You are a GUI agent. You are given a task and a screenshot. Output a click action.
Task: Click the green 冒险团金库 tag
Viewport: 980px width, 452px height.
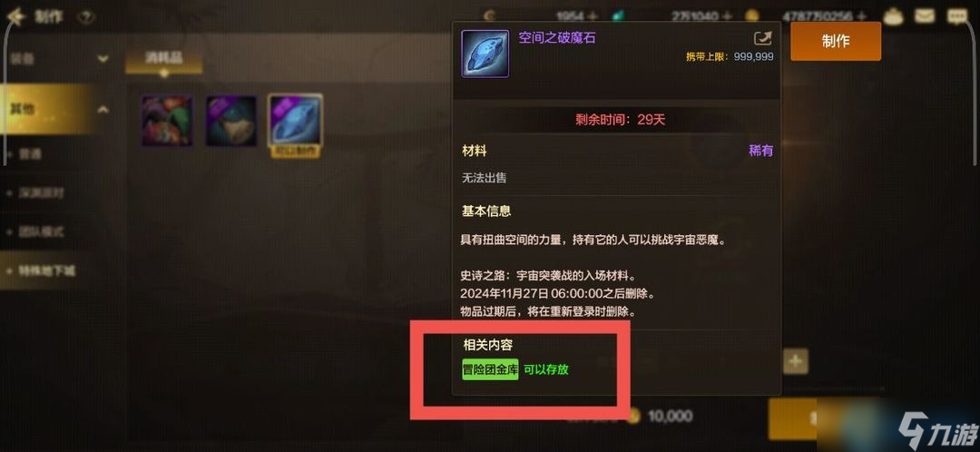point(490,369)
